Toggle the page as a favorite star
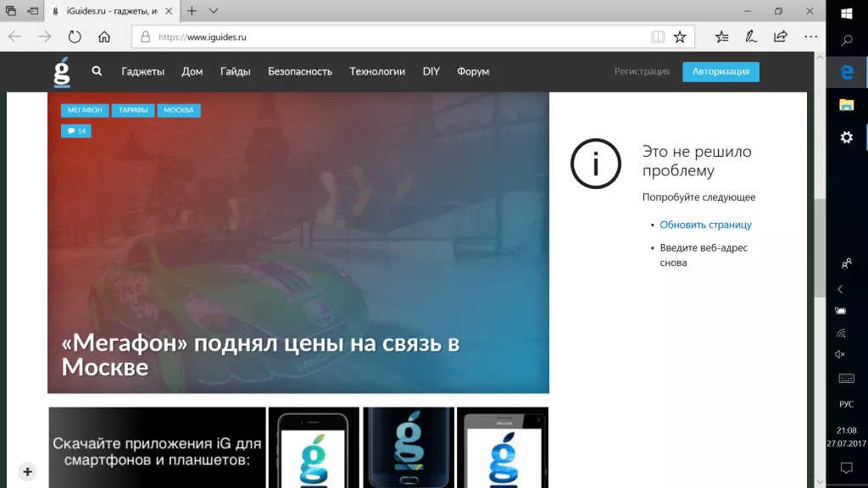Screen dimensions: 868x488 pyautogui.click(x=678, y=36)
